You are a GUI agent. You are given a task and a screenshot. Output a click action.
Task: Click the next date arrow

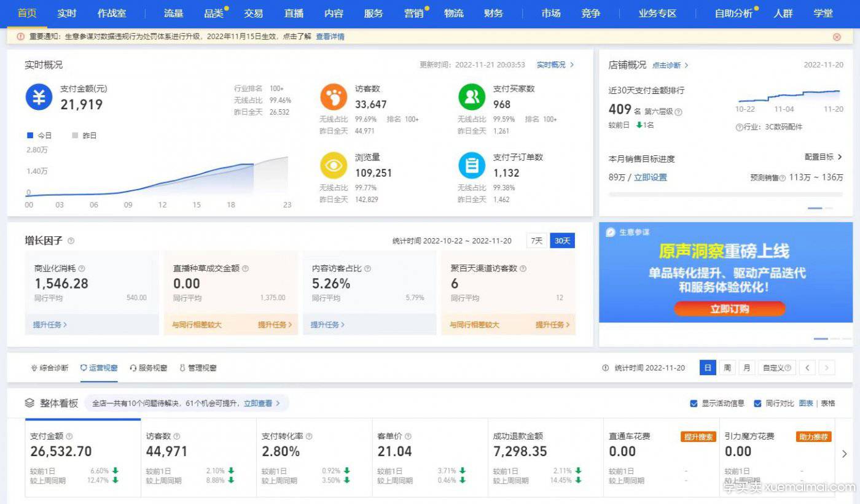(827, 368)
